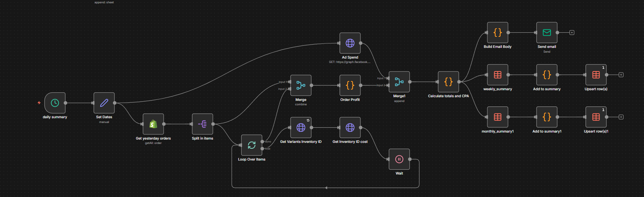644x197 pixels.
Task: Open the Split in items node
Action: (x=203, y=124)
